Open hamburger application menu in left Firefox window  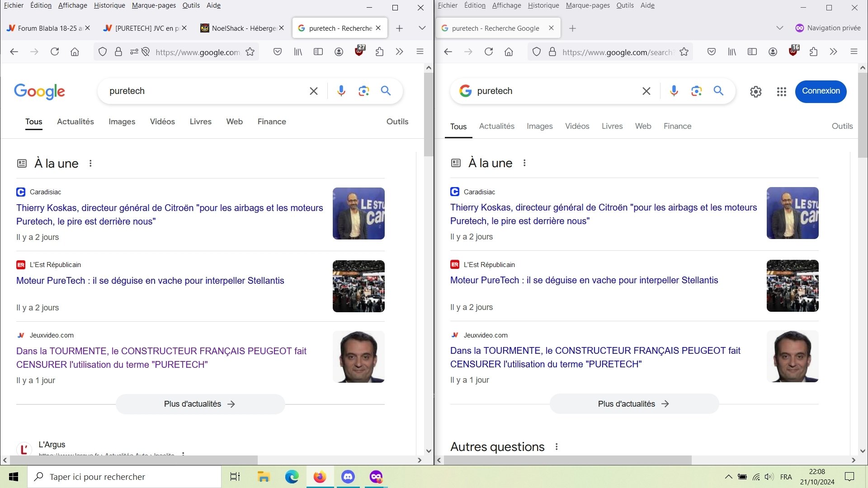pyautogui.click(x=420, y=52)
